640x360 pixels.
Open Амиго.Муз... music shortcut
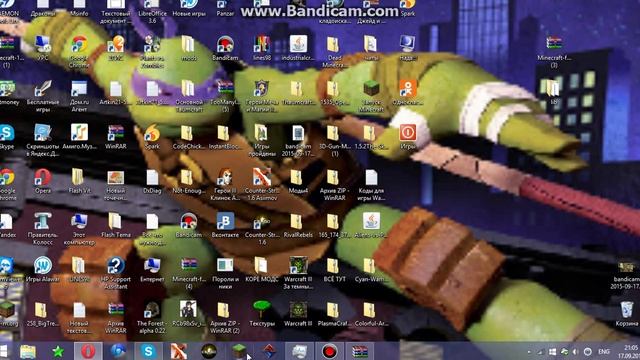point(79,137)
